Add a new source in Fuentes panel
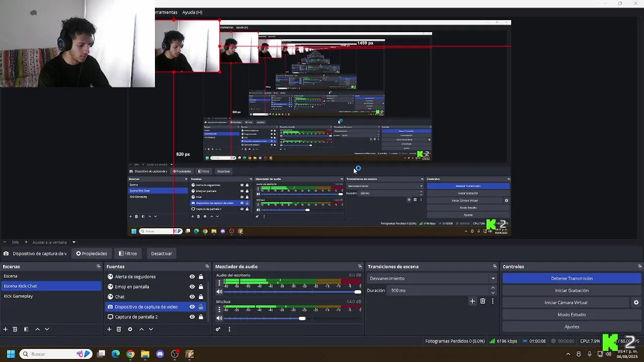 pos(109,329)
